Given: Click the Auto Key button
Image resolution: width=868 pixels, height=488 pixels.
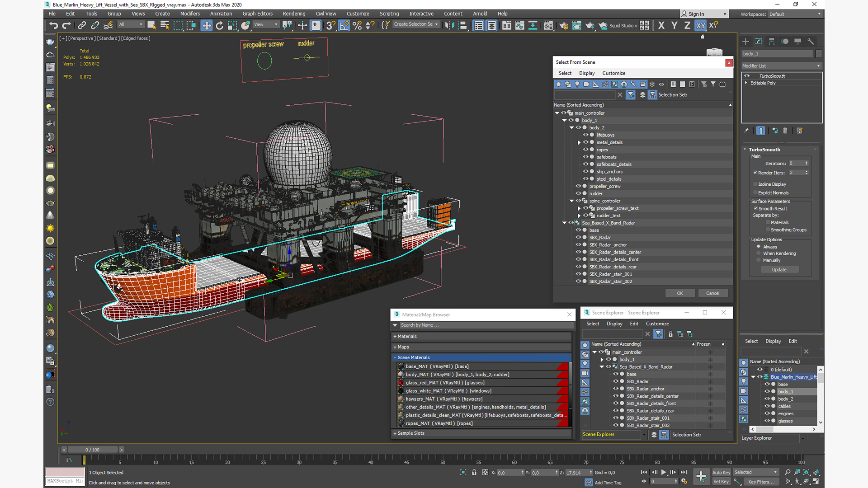Looking at the screenshot, I should (721, 473).
